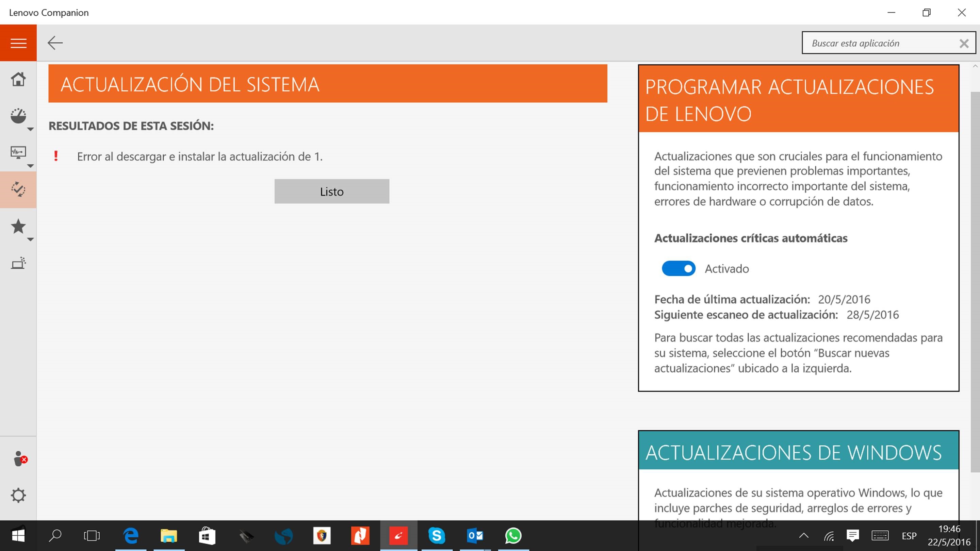
Task: Open WhatsApp from the taskbar
Action: [513, 536]
